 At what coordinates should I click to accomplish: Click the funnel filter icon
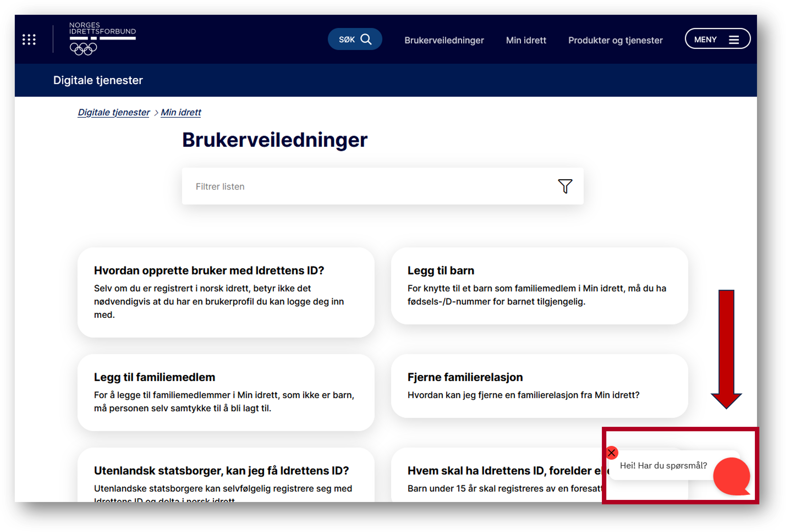565,186
